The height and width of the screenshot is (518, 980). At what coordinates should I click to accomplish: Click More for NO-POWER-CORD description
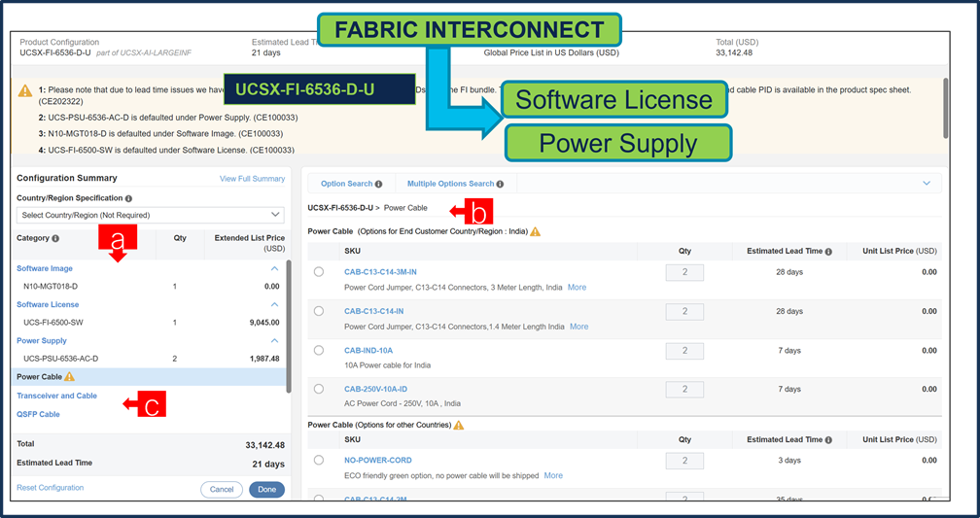(553, 475)
